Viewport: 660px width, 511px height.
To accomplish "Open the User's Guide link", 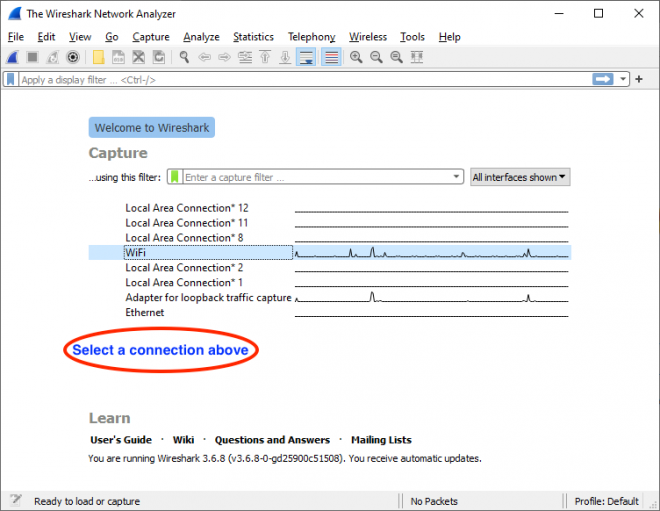I will pos(121,440).
